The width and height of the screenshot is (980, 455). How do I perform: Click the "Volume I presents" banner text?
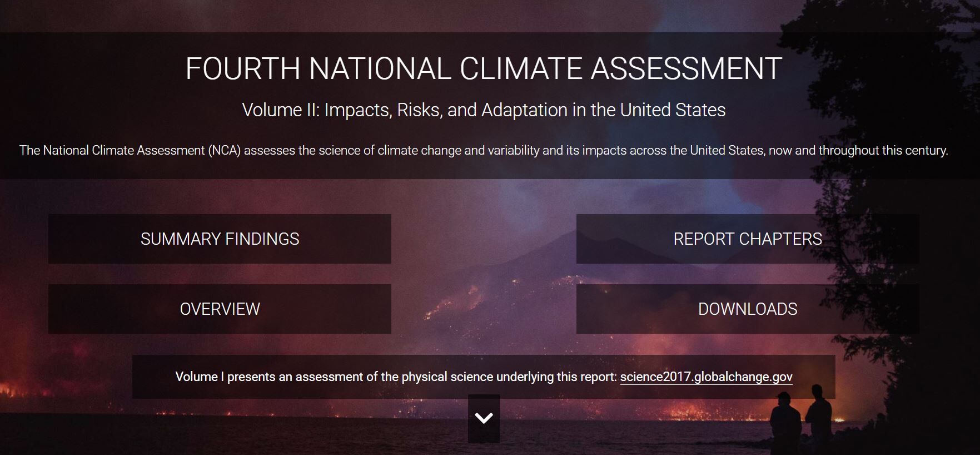(396, 377)
